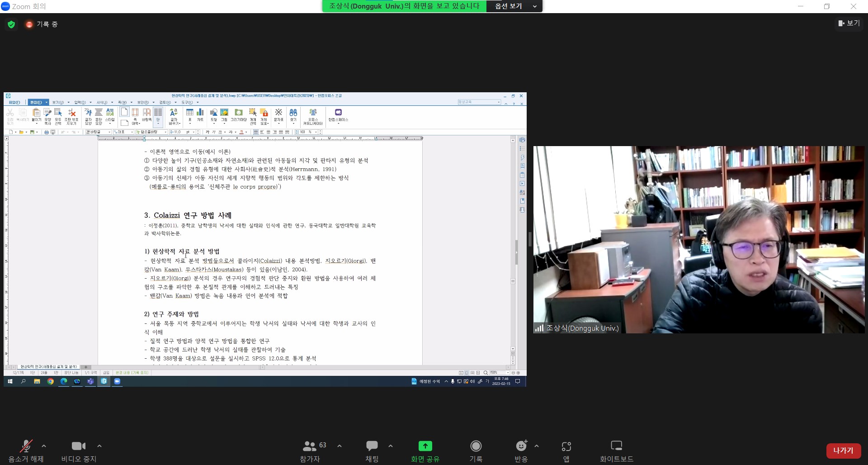Image resolution: width=868 pixels, height=465 pixels.
Task: Open 쪽 menu in Hangul window
Action: click(x=123, y=103)
